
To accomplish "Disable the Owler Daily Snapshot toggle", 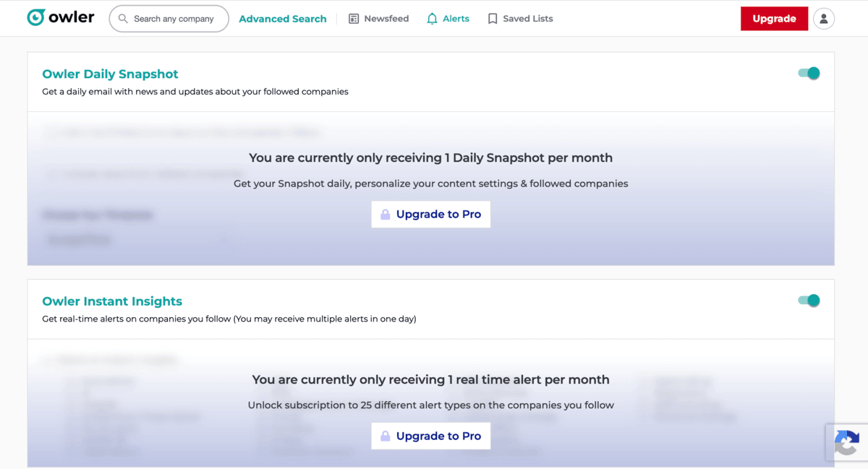I will [x=809, y=73].
